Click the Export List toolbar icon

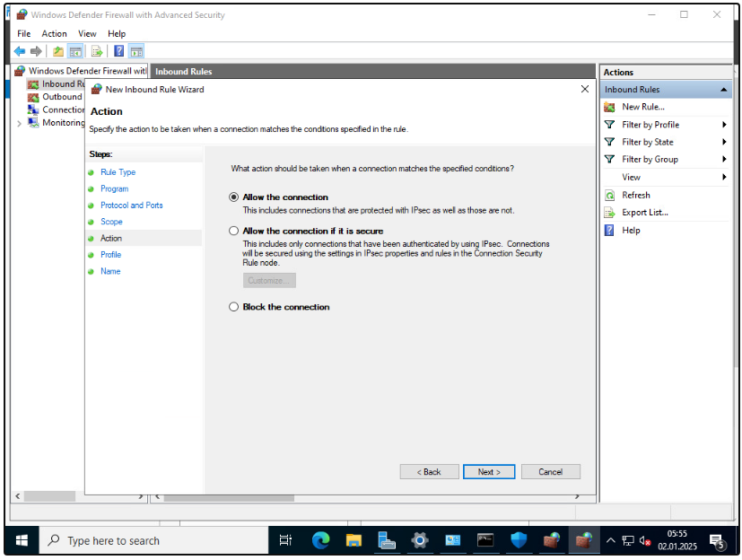pos(97,51)
